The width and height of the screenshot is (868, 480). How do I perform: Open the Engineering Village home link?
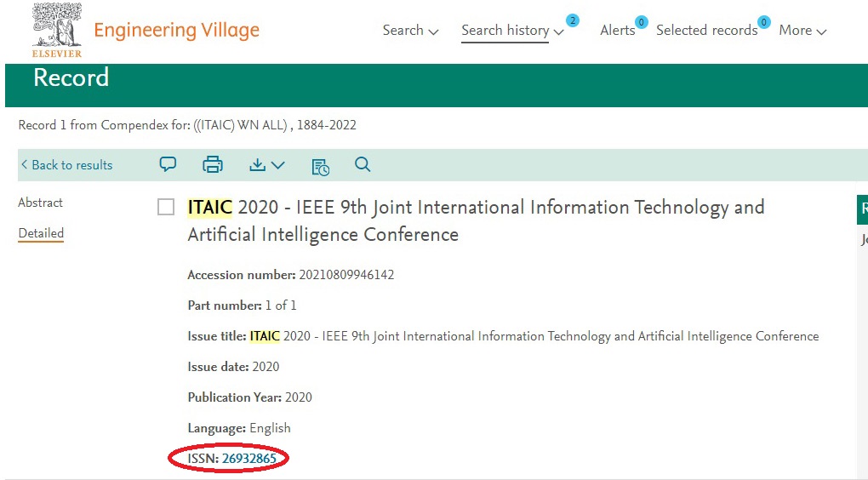click(x=177, y=31)
